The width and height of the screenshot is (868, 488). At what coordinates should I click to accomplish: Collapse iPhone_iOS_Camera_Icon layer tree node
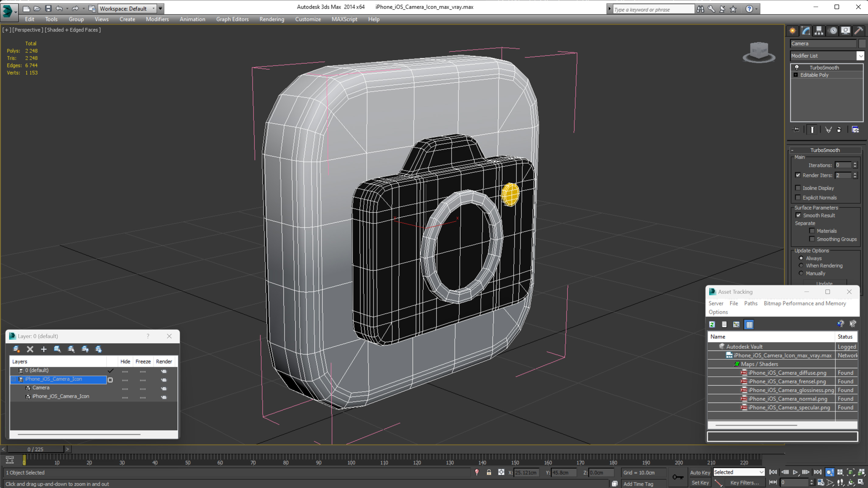click(14, 379)
